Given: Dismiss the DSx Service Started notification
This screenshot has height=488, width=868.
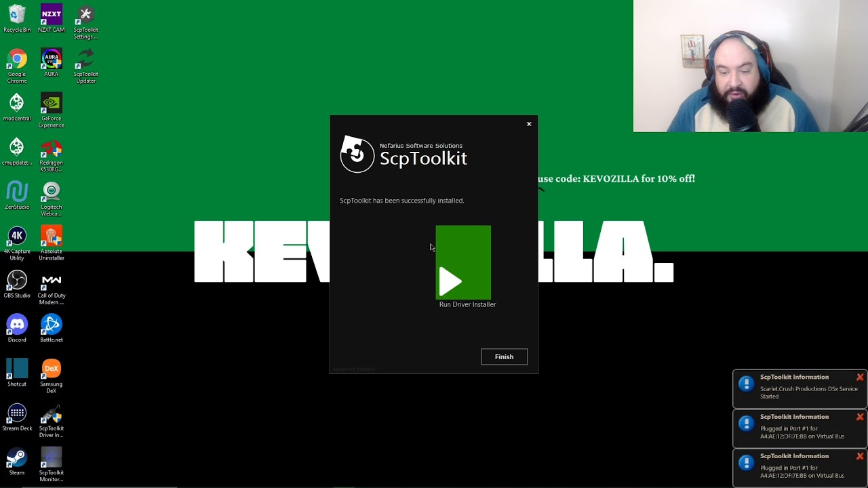Looking at the screenshot, I should click(x=860, y=377).
